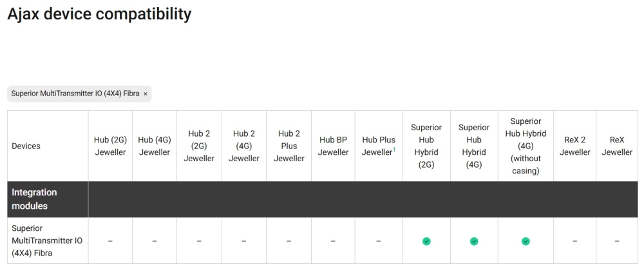
Task: Click the Devices column header cell
Action: pos(26,146)
